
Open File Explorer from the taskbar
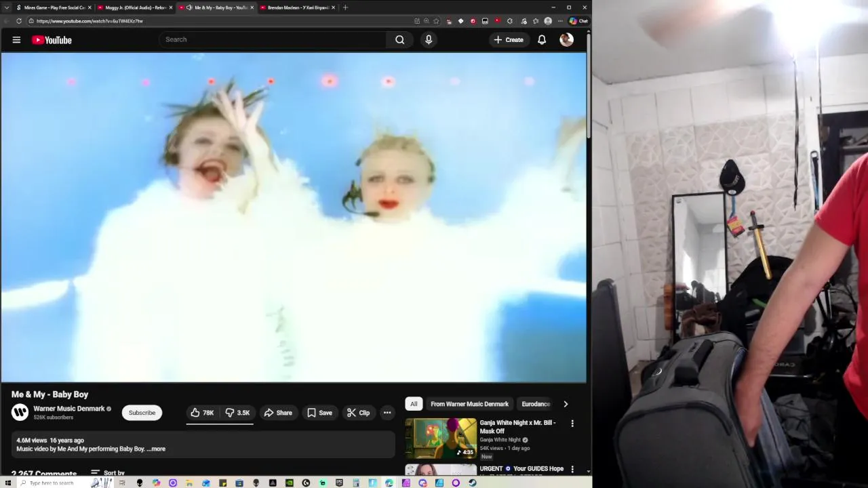point(189,483)
